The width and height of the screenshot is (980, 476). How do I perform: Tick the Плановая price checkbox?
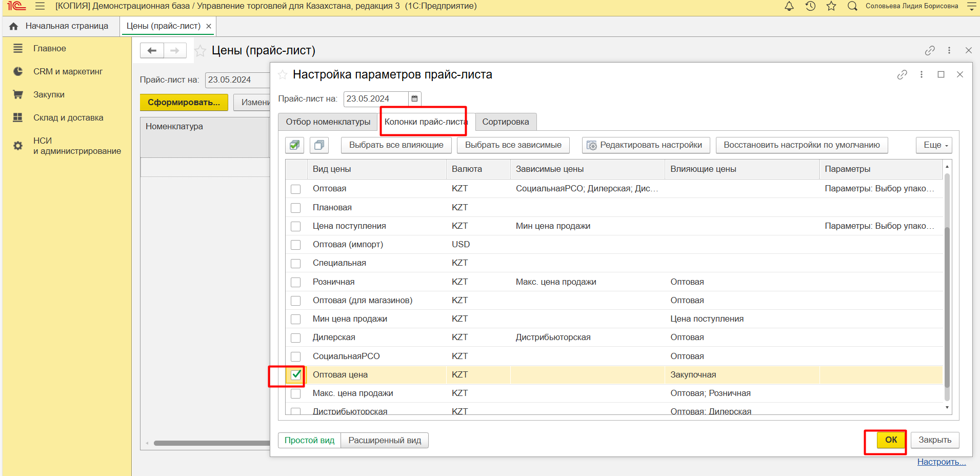click(296, 208)
